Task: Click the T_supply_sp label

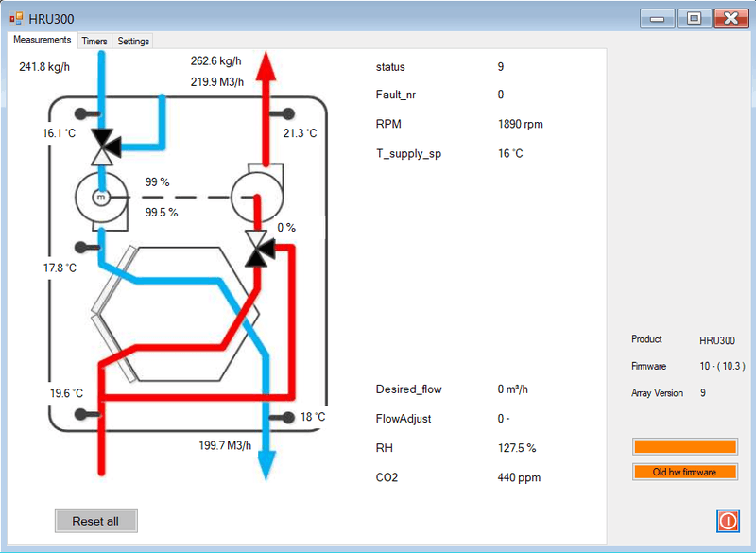Action: click(x=409, y=154)
